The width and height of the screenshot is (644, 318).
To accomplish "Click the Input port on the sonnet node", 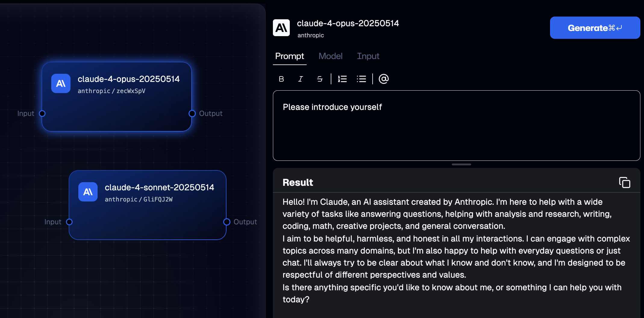I will click(70, 222).
